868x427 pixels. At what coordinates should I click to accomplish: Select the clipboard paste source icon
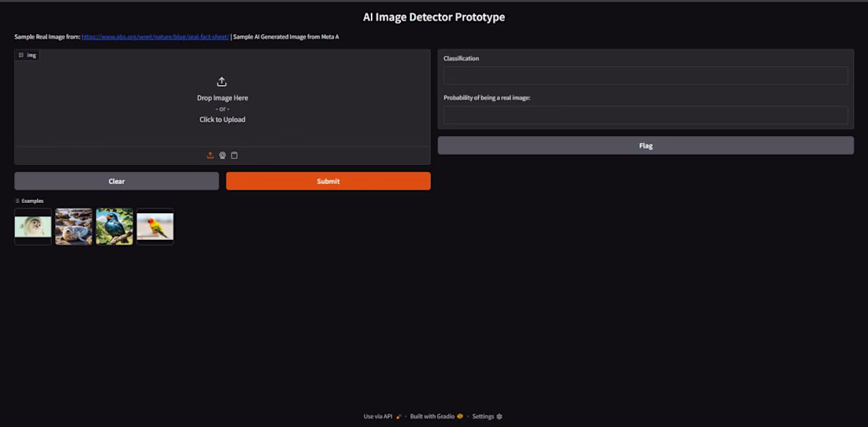(234, 155)
